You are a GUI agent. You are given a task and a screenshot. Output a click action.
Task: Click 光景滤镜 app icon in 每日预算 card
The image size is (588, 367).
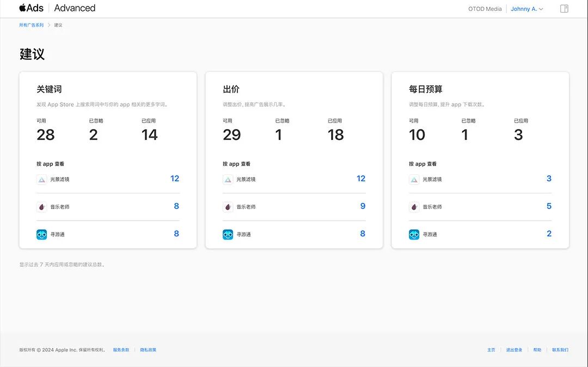tap(414, 180)
